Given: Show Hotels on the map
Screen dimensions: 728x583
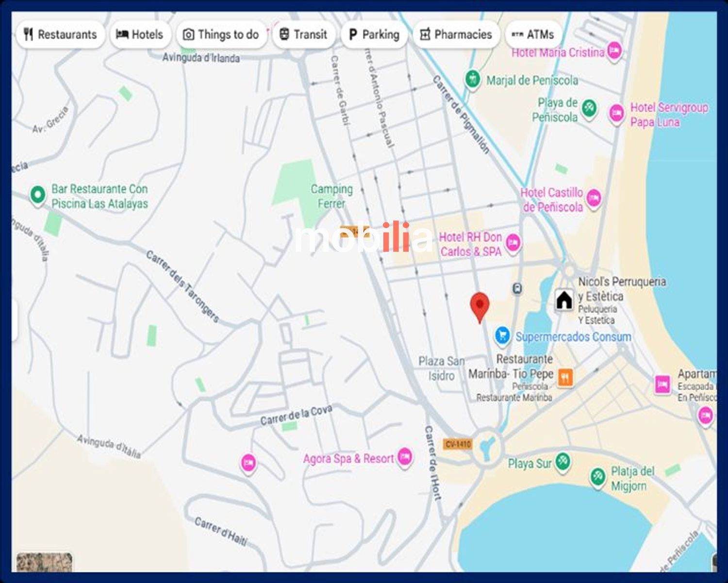Looking at the screenshot, I should [x=140, y=34].
